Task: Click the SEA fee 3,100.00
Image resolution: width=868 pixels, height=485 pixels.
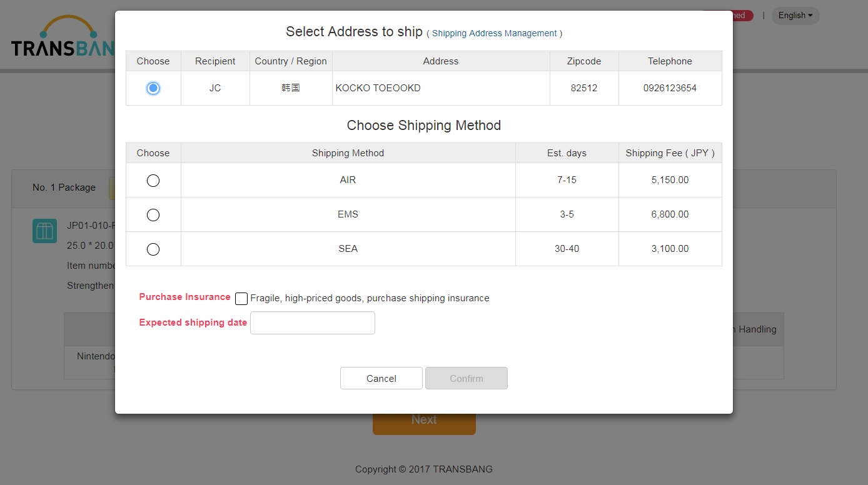Action: point(670,249)
